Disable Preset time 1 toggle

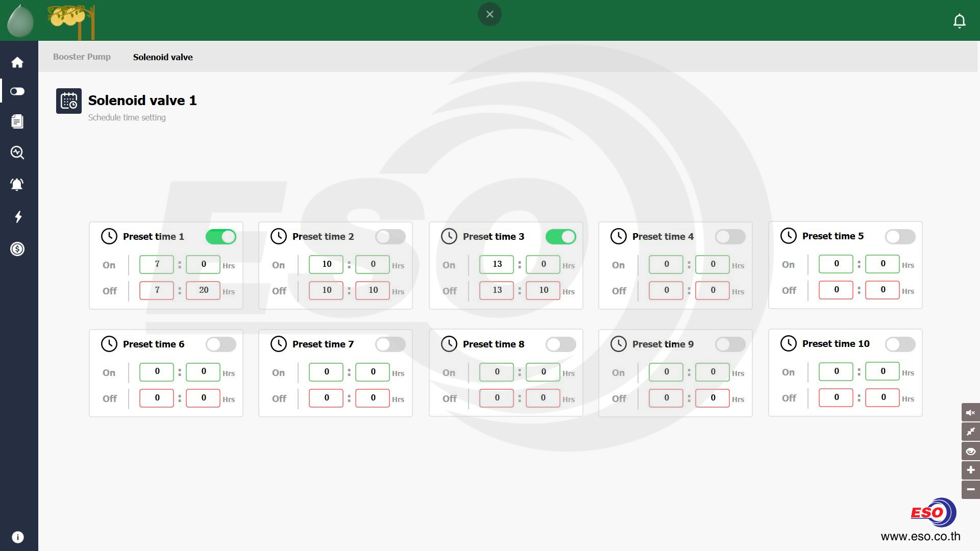pyautogui.click(x=220, y=237)
